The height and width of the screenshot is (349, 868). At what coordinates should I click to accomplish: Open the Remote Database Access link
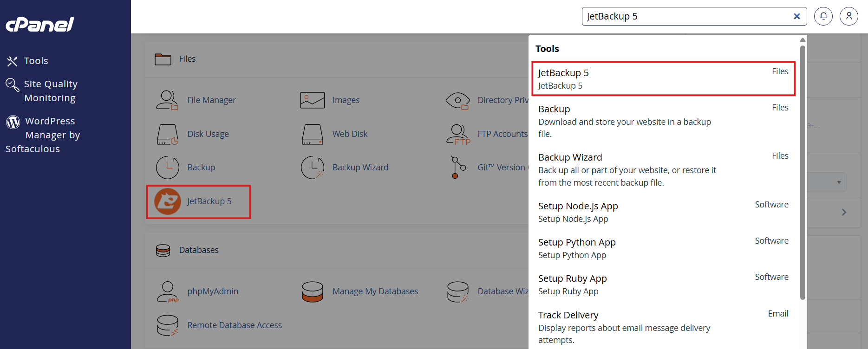235,325
